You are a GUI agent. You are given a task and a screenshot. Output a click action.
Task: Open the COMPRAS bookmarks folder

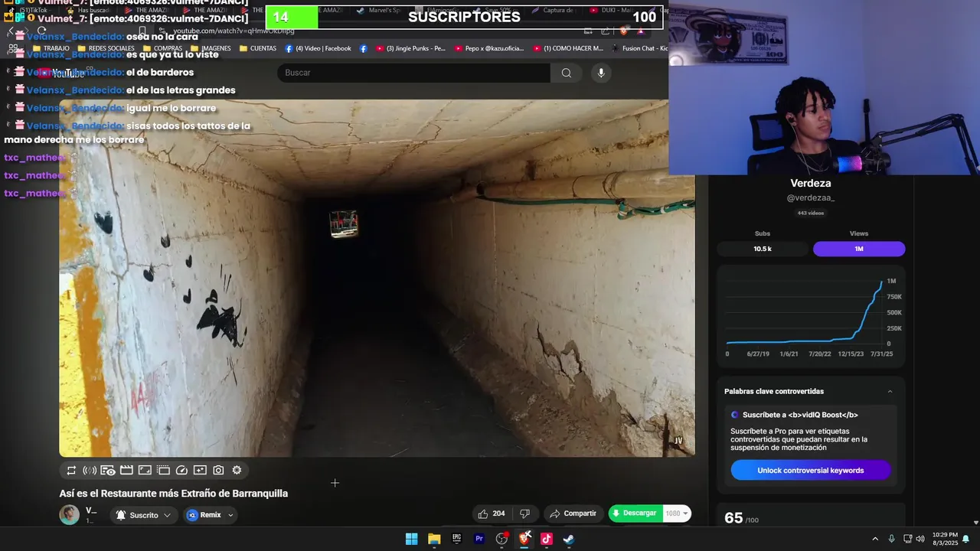pos(162,48)
